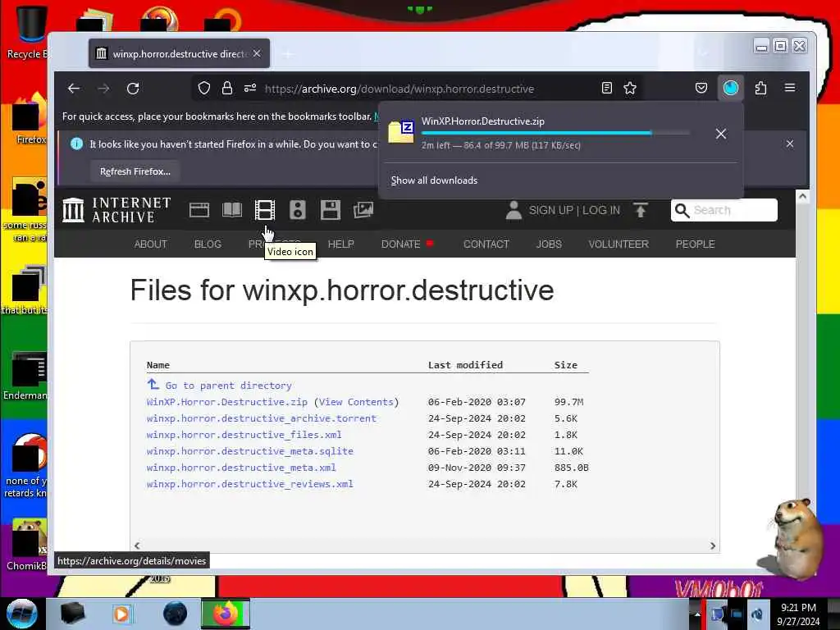This screenshot has width=840, height=630.
Task: Click the download progress bar
Action: [555, 133]
